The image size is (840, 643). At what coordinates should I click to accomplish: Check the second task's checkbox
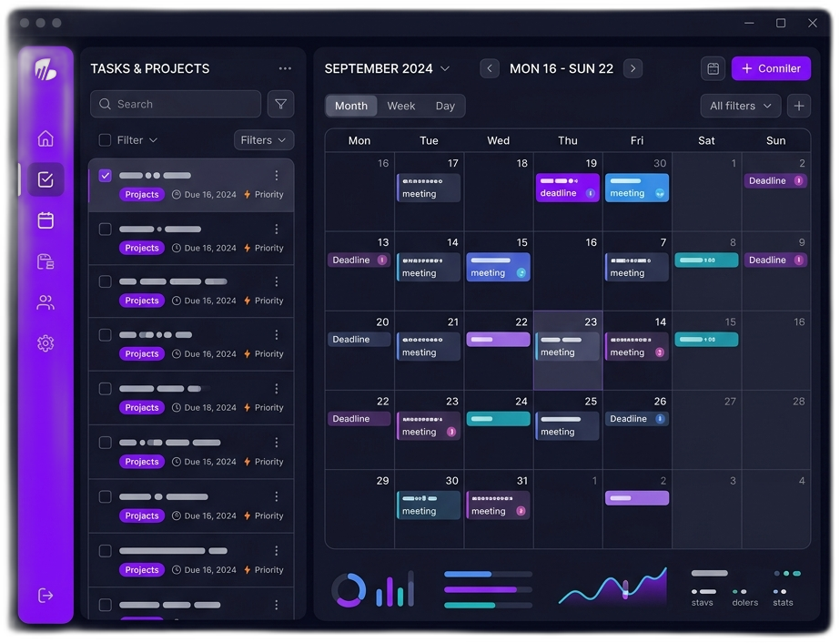[105, 229]
